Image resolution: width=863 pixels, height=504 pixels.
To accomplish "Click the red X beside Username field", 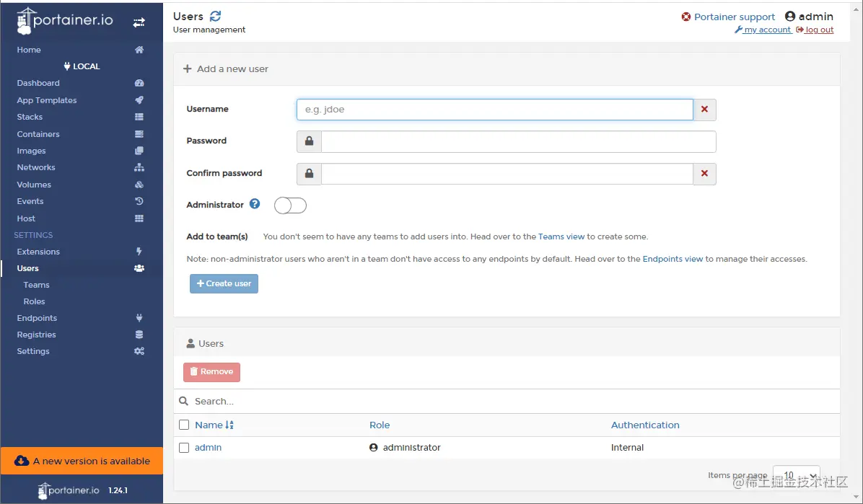I will 704,110.
